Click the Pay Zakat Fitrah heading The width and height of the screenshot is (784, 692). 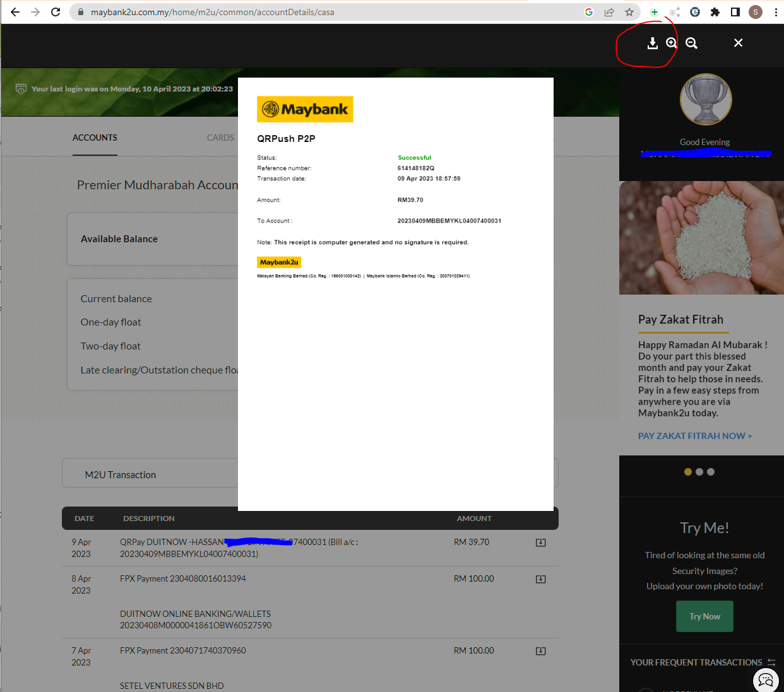tap(680, 319)
